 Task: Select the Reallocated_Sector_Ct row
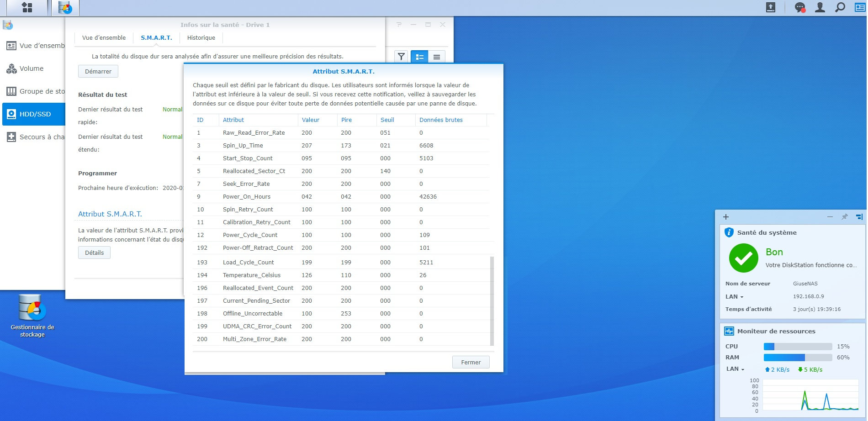[x=341, y=171]
